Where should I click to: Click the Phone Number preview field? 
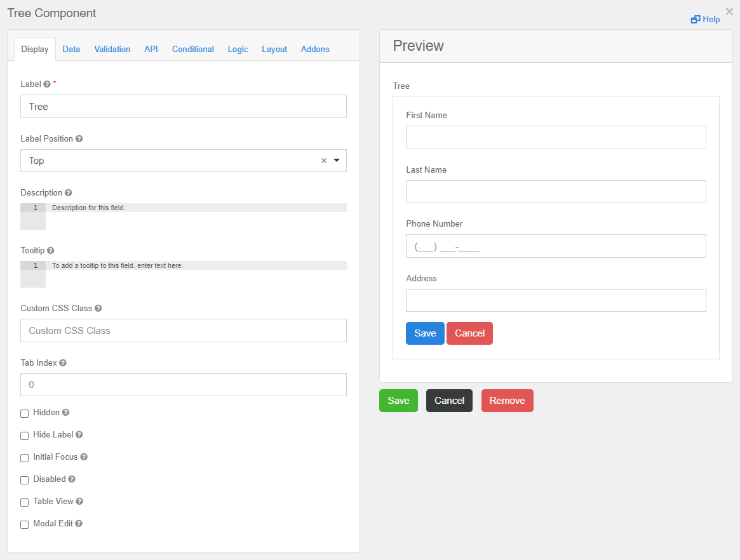556,246
